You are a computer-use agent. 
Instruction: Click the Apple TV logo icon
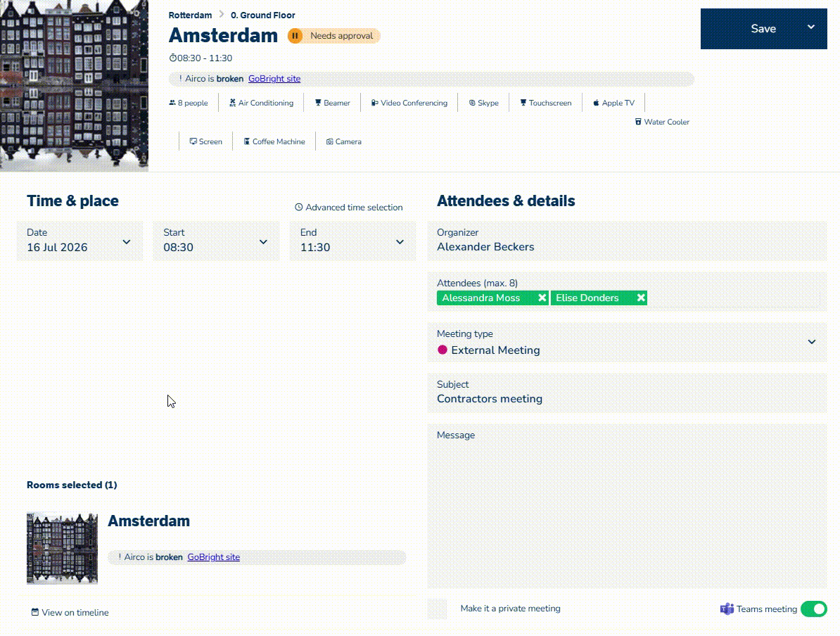596,103
